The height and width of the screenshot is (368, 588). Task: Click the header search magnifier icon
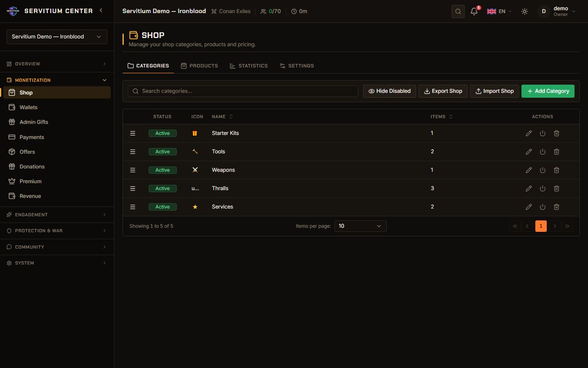coord(458,11)
